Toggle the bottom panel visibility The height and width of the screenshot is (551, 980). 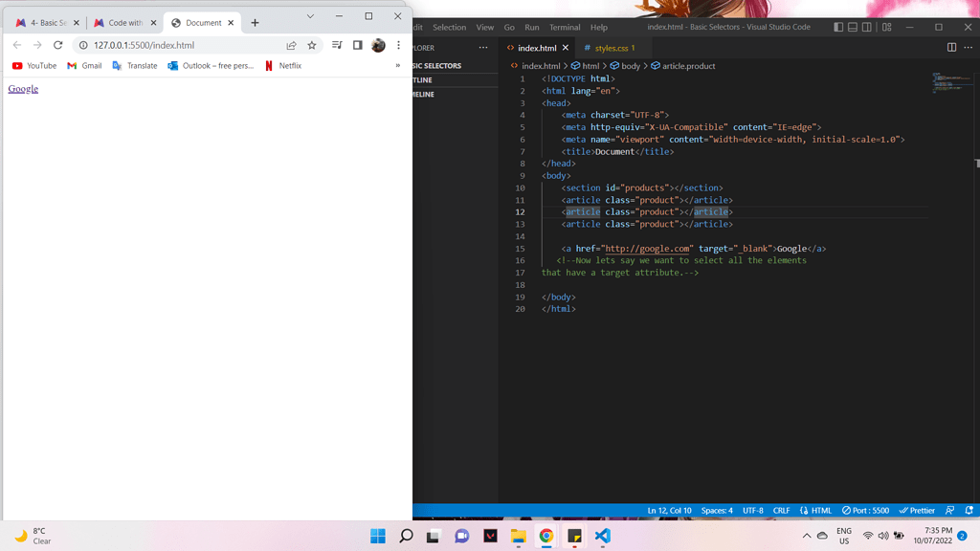pyautogui.click(x=852, y=27)
